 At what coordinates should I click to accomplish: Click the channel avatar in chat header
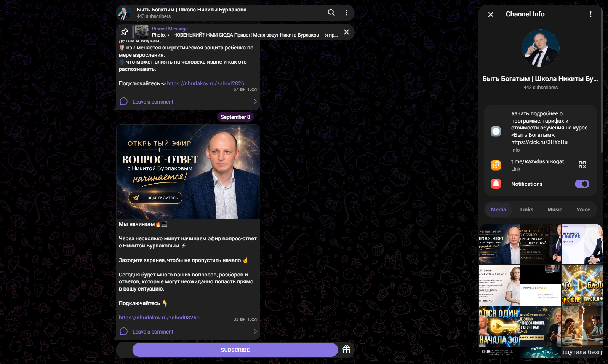(124, 13)
